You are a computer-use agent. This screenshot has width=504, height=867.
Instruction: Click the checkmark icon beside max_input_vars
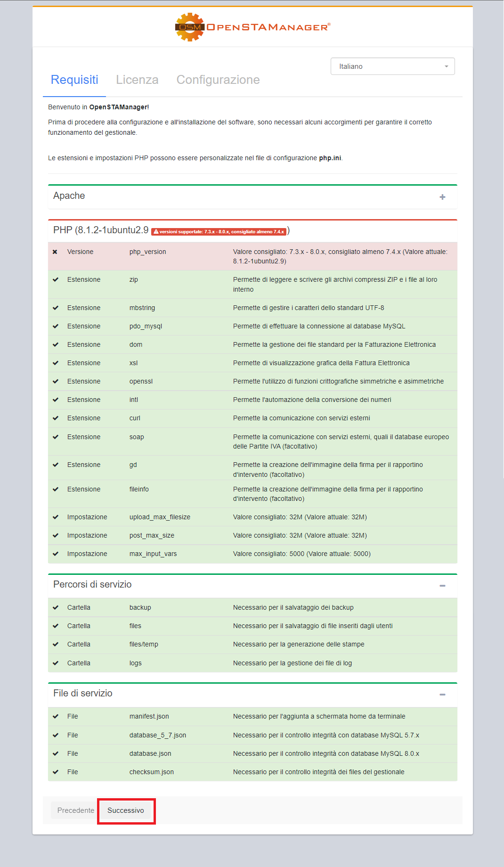(x=56, y=554)
